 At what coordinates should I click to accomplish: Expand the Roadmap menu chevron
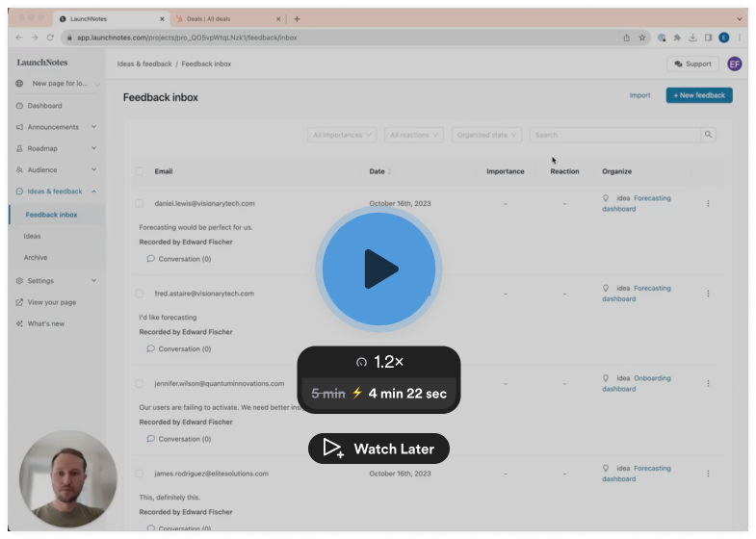[94, 148]
